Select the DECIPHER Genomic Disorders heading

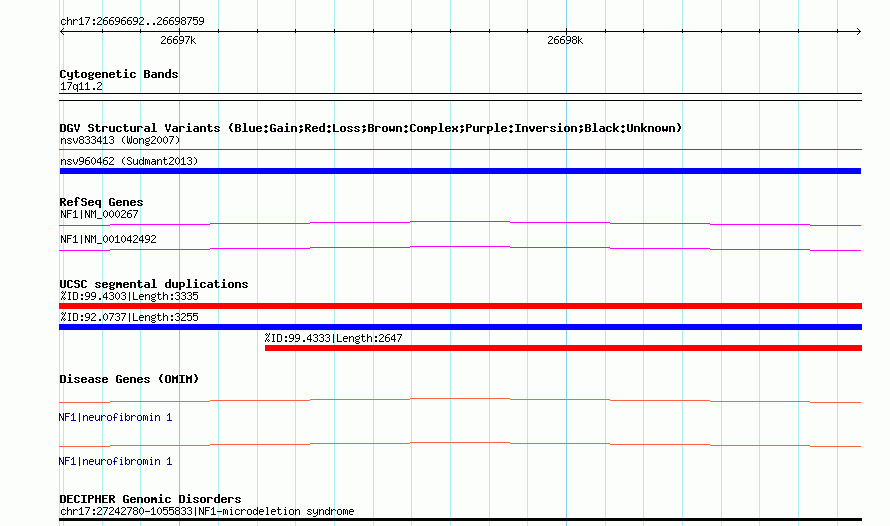150,499
